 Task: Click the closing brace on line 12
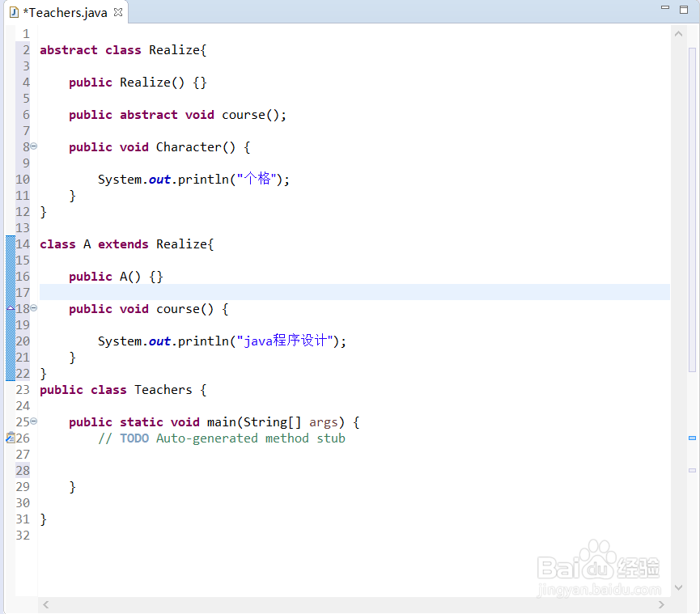(44, 212)
